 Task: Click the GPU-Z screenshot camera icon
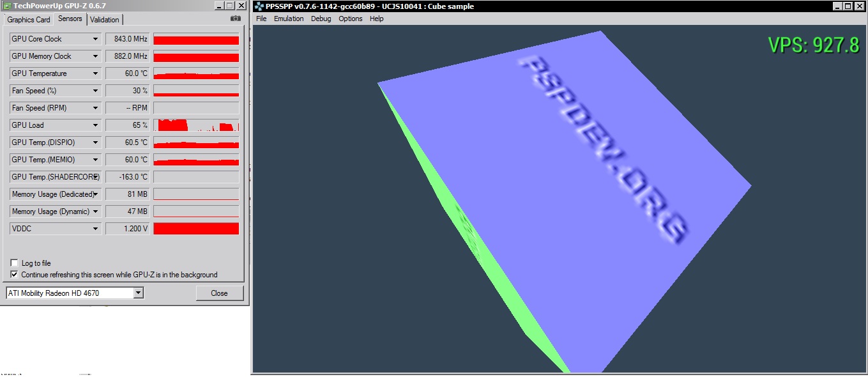[x=235, y=19]
